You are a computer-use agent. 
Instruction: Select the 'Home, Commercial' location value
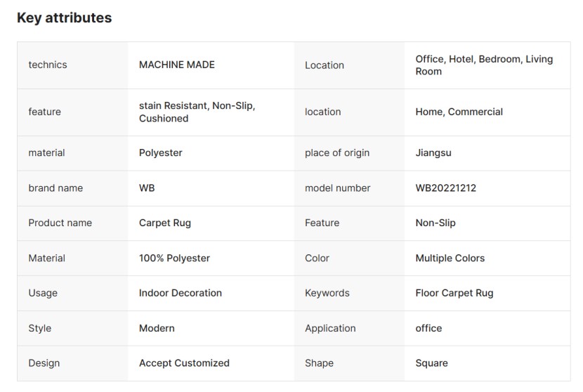pyautogui.click(x=459, y=112)
